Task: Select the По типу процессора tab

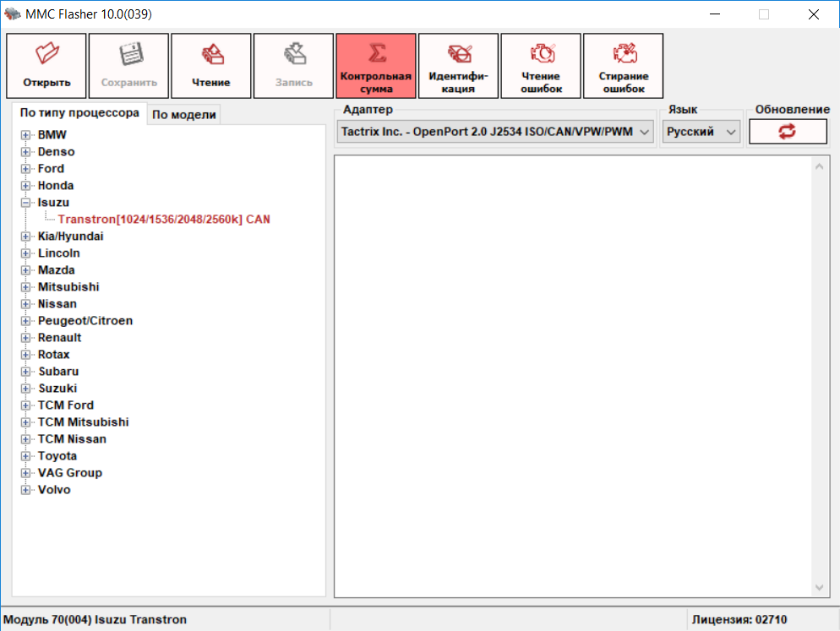Action: (79, 112)
